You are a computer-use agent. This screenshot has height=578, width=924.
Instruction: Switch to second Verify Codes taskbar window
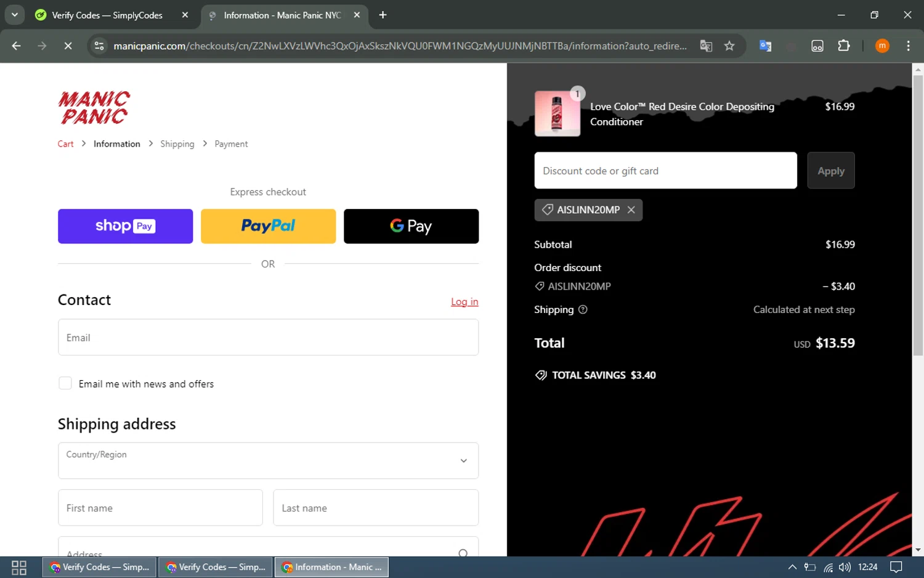(x=215, y=567)
